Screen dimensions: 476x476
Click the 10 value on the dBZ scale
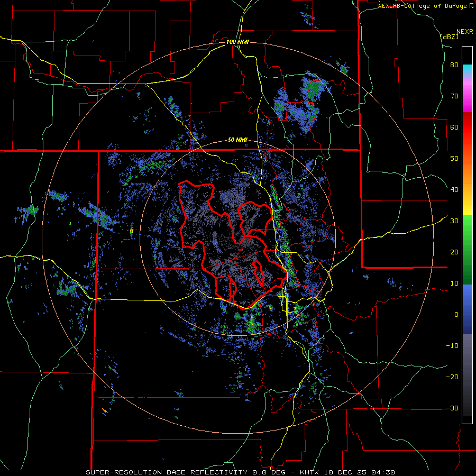point(454,283)
